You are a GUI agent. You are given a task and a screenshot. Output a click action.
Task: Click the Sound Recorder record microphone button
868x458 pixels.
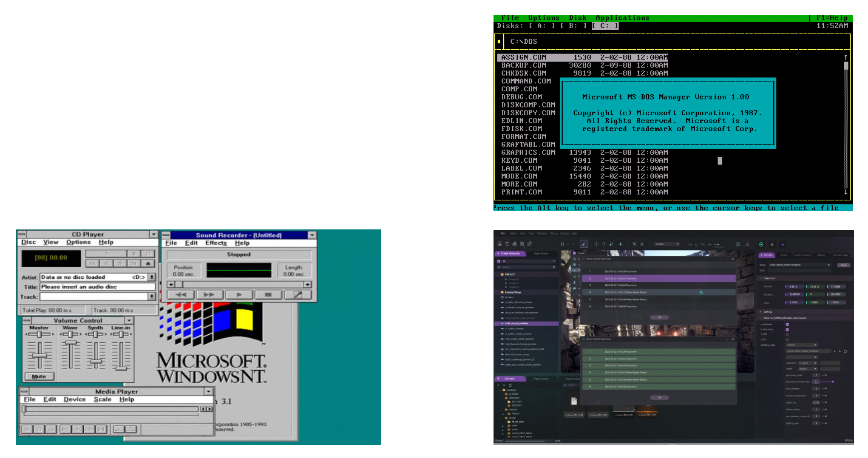click(x=298, y=294)
